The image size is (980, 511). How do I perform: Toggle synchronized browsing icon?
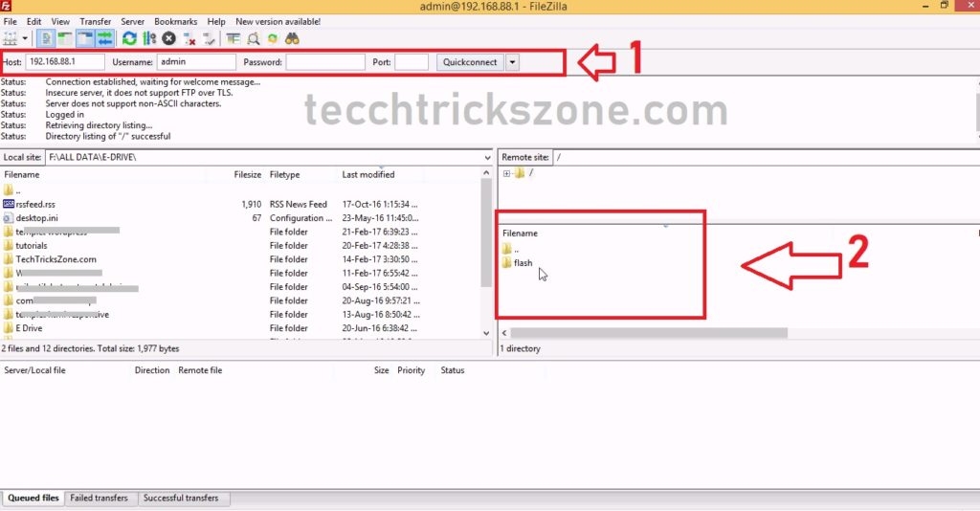pos(273,38)
